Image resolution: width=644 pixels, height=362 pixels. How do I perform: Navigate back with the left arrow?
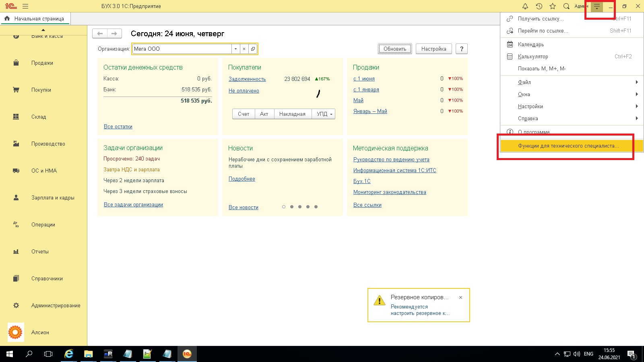pos(100,34)
